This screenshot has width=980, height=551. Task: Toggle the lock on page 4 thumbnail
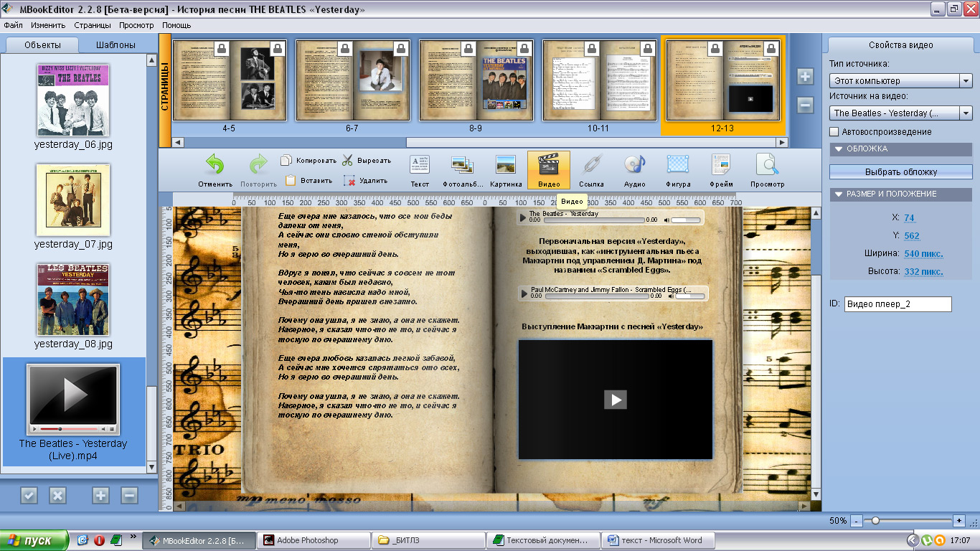222,49
